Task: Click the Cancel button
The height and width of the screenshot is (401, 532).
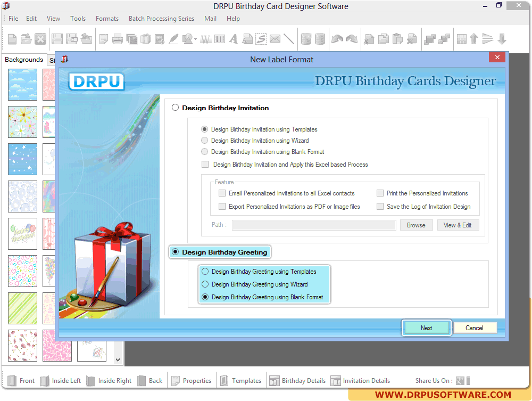Action: pos(474,328)
